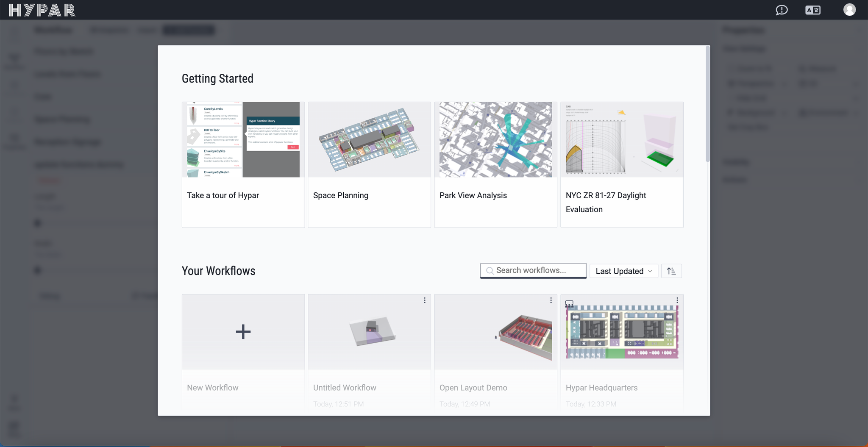868x447 pixels.
Task: Open Open Layout Demo three-dot menu
Action: [551, 300]
